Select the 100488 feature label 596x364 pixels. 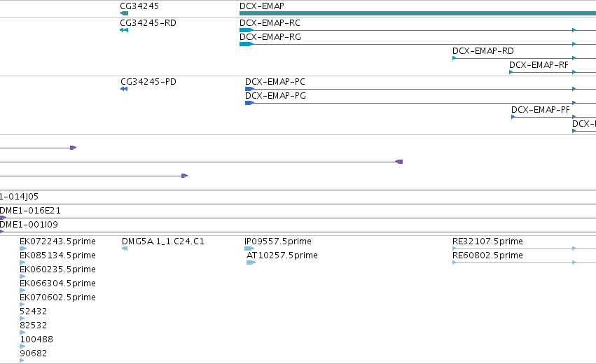click(36, 339)
